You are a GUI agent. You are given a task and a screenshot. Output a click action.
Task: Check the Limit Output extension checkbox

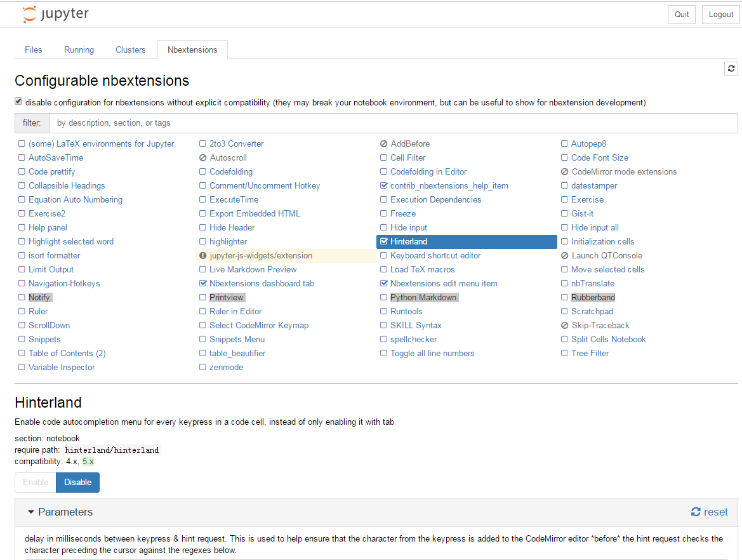click(22, 269)
